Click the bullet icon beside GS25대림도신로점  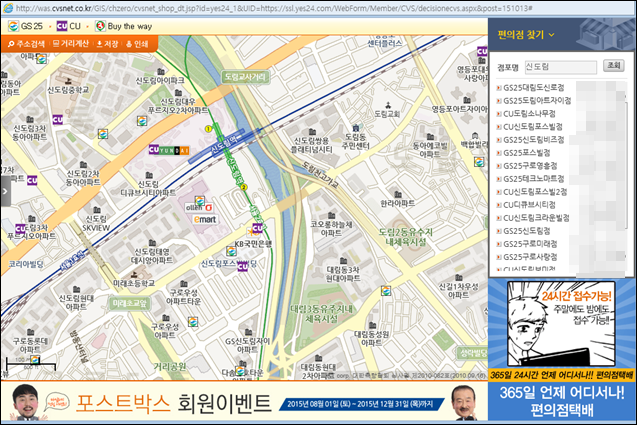[499, 88]
